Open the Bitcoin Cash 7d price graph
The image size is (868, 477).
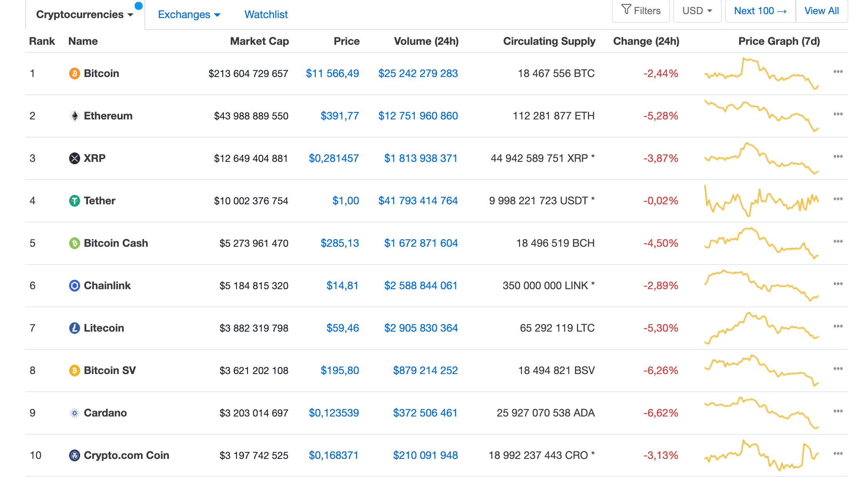(x=761, y=243)
